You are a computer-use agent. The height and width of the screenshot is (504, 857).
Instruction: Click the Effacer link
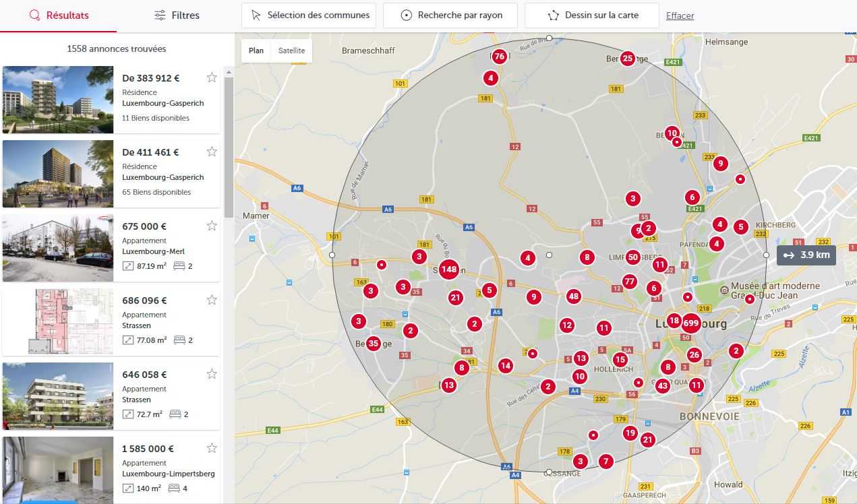click(x=680, y=15)
